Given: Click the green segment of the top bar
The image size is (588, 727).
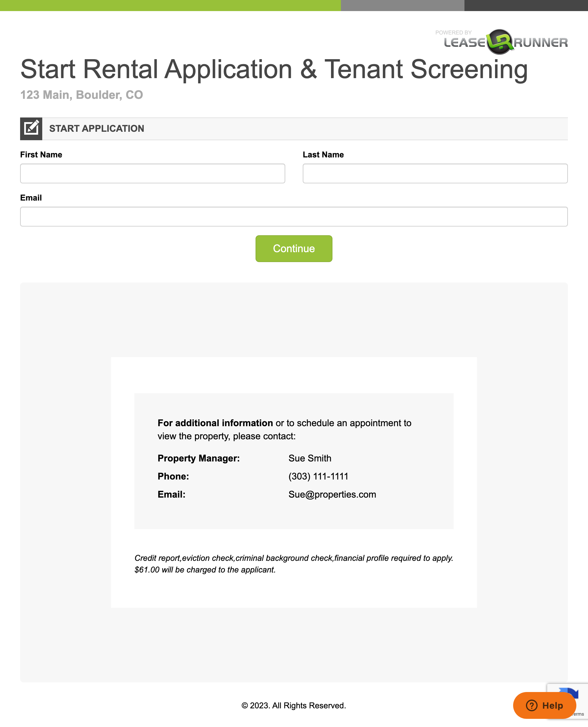Looking at the screenshot, I should 169,6.
